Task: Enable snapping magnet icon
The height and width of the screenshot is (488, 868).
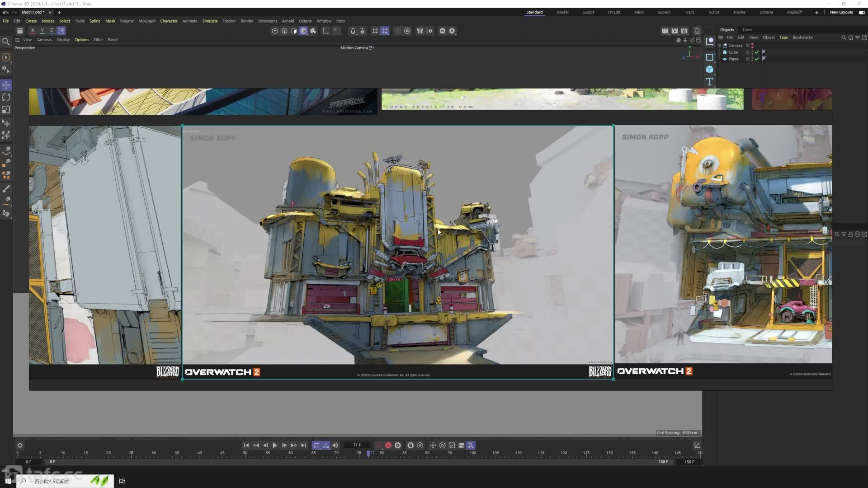Action: (x=353, y=31)
